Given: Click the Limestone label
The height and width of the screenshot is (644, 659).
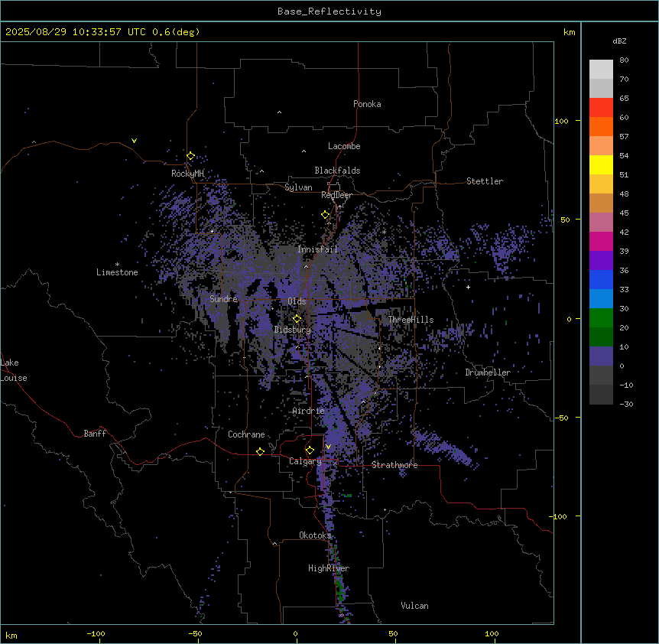Looking at the screenshot, I should click(117, 272).
